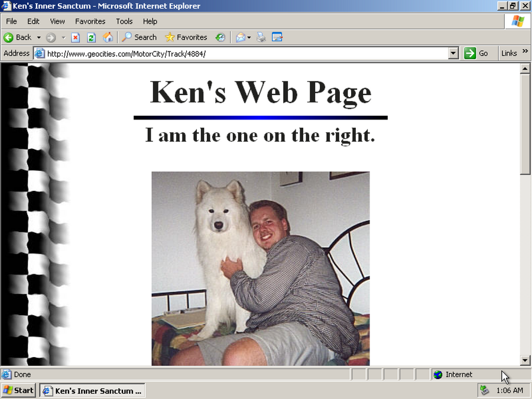Go to the Home page icon
532x399 pixels.
[108, 37]
